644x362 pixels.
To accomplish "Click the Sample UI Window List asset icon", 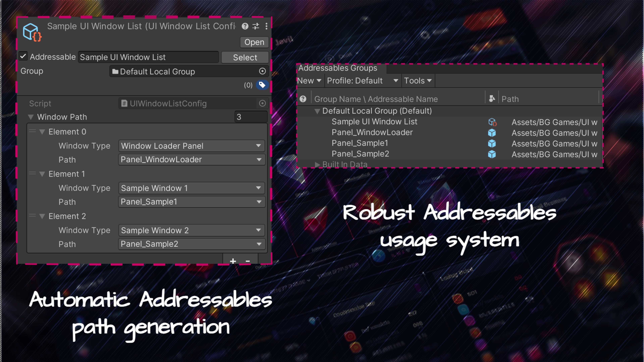I will click(492, 122).
